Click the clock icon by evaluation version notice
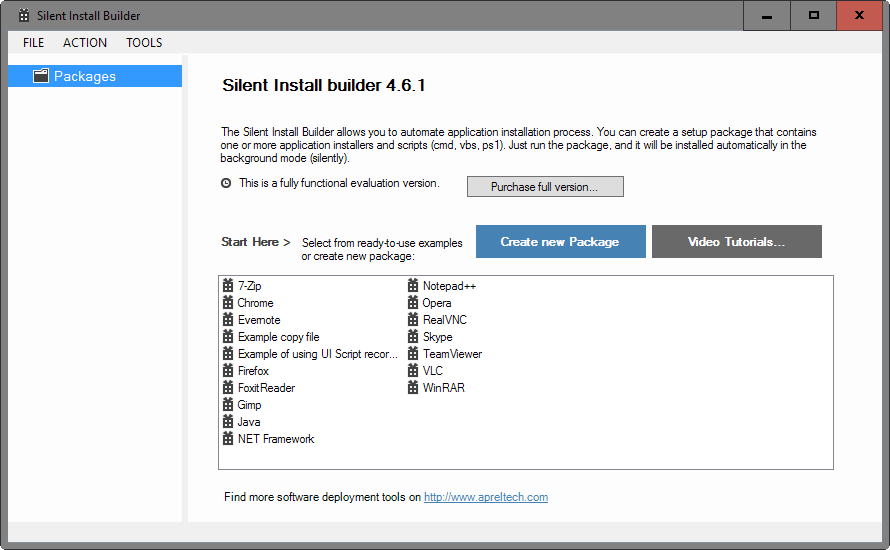The image size is (890, 550). coord(226,183)
